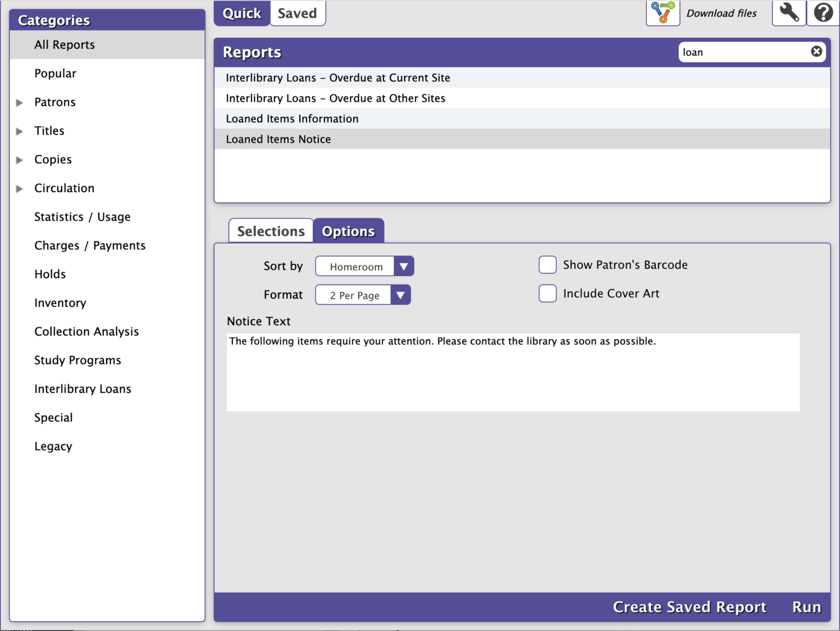Select Loaned Items Information report
This screenshot has height=631, width=840.
292,119
